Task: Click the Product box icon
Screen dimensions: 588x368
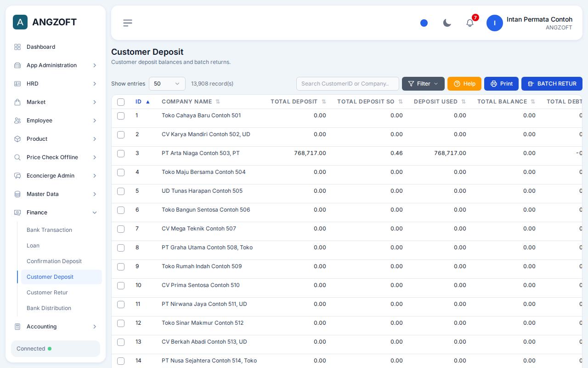Action: (x=17, y=139)
